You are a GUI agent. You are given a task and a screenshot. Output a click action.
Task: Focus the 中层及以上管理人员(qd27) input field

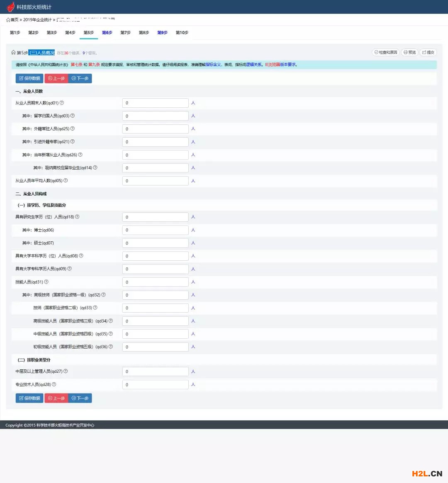(x=155, y=371)
